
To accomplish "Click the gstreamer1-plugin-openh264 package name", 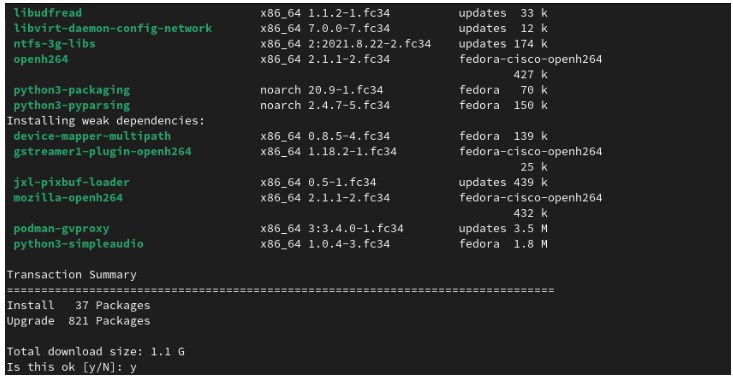I will click(x=102, y=152).
